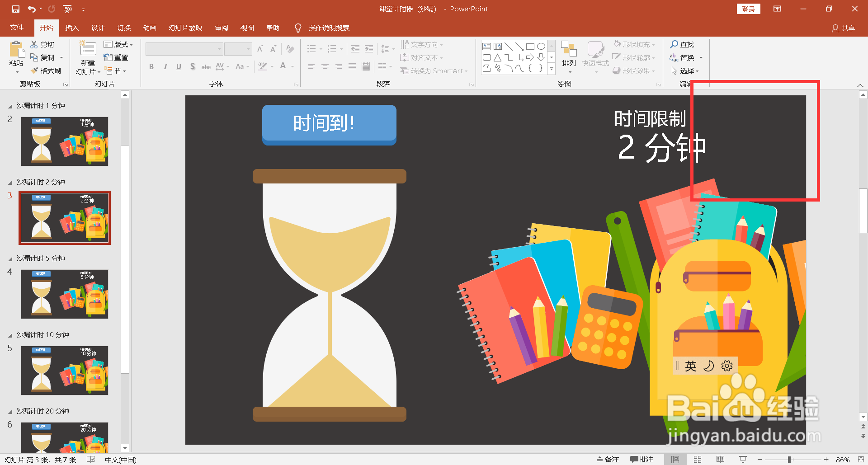Toggle align right paragraph
Image resolution: width=868 pixels, height=465 pixels.
point(339,66)
